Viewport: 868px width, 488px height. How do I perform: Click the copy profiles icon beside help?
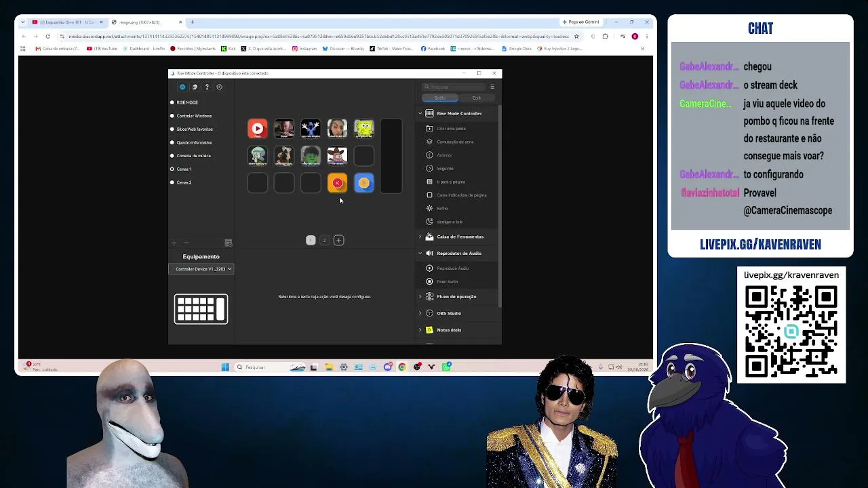[x=195, y=87]
